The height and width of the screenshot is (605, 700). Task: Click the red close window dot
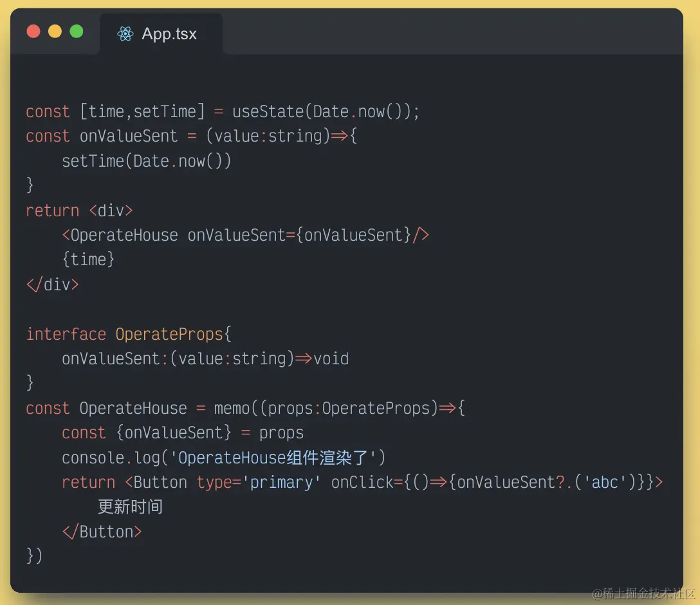coord(33,32)
